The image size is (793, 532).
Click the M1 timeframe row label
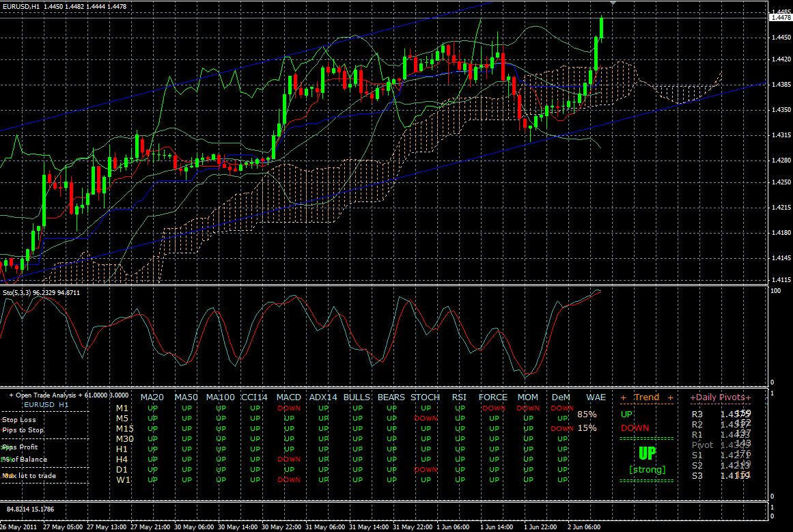(122, 408)
